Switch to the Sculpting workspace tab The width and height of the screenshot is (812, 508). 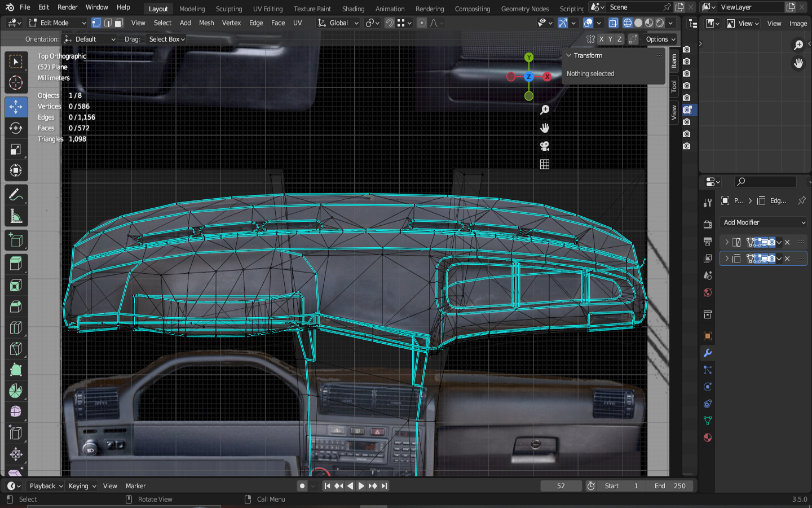tap(228, 8)
